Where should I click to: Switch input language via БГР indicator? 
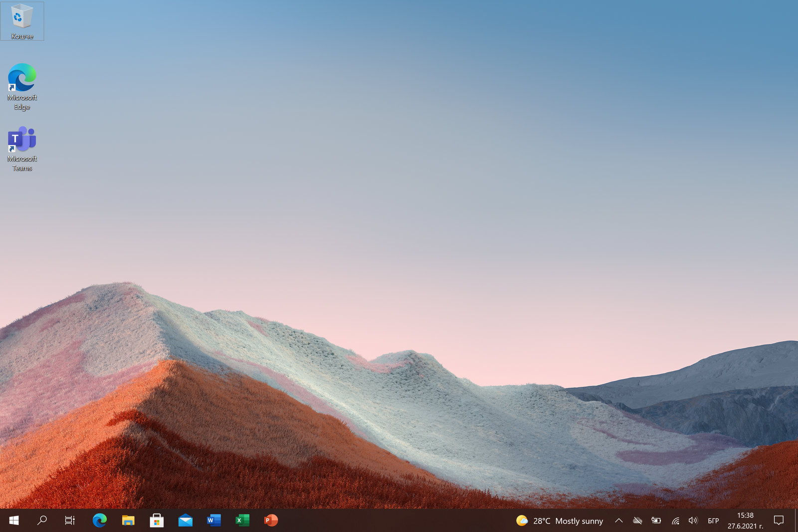click(x=713, y=521)
